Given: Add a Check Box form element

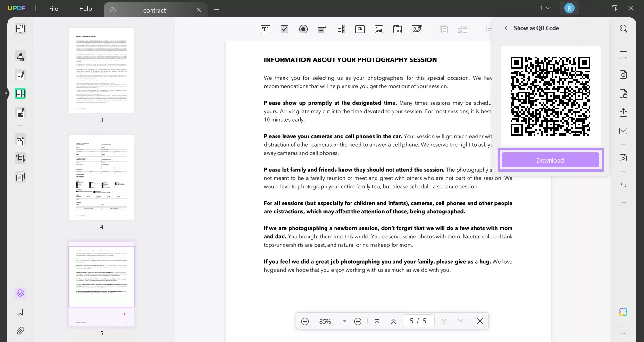Looking at the screenshot, I should pos(284,29).
